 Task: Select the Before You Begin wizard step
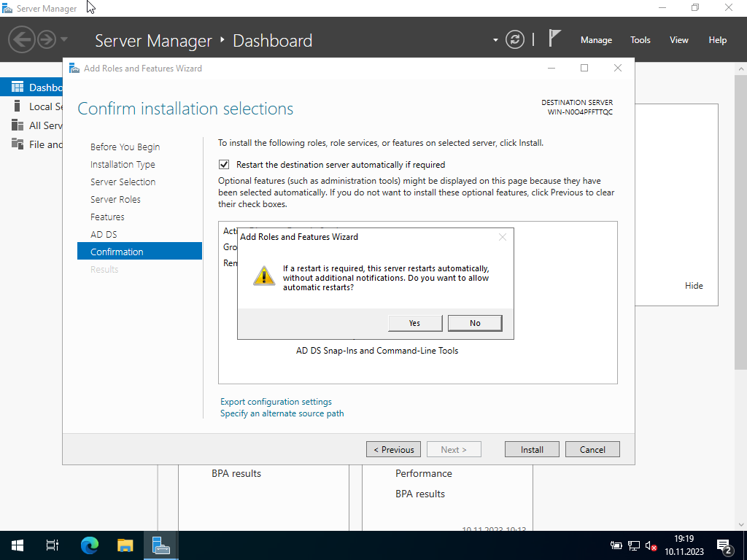[x=125, y=147]
